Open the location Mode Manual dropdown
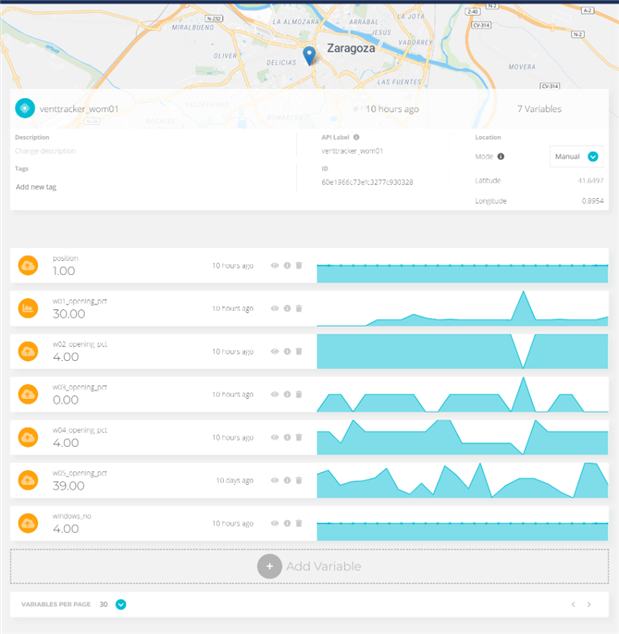 click(577, 156)
